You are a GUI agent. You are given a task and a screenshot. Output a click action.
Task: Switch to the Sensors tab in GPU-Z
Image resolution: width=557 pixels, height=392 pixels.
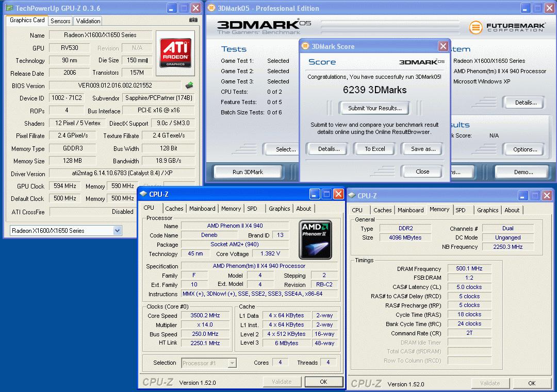(60, 21)
